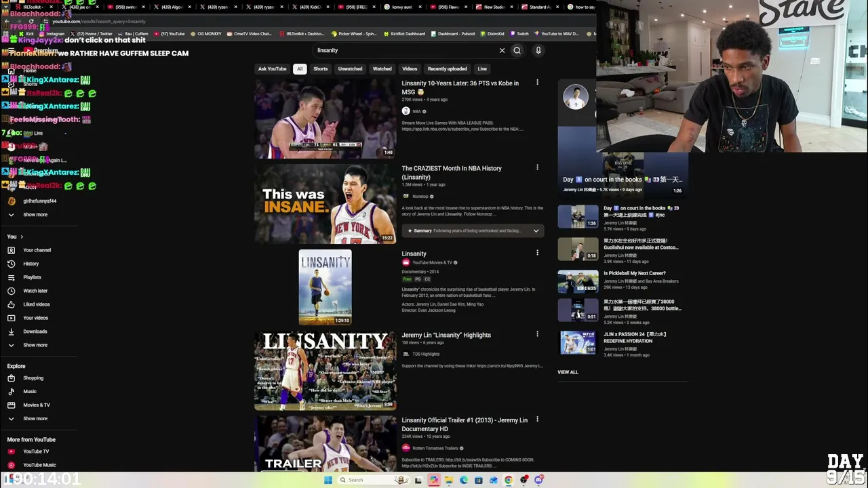The width and height of the screenshot is (868, 488).
Task: Play the Kobe 36 PTS video thumbnail
Action: 325,119
